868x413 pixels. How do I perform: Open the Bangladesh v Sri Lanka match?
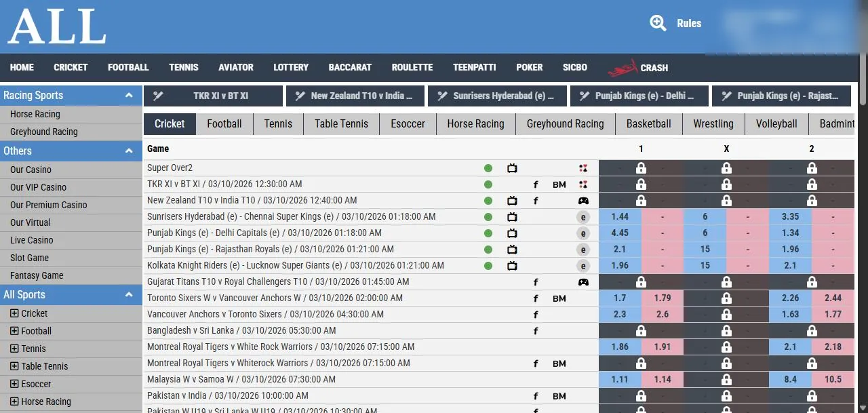[x=241, y=331]
